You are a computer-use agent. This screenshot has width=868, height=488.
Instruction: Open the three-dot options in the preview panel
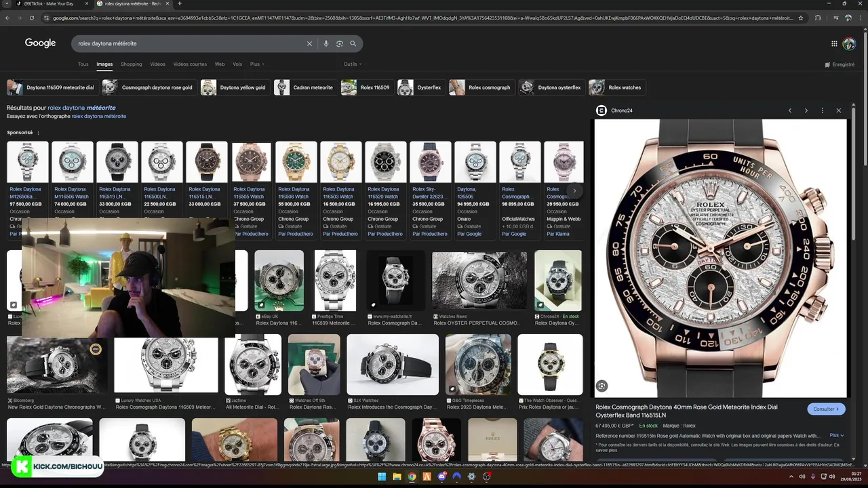point(823,110)
